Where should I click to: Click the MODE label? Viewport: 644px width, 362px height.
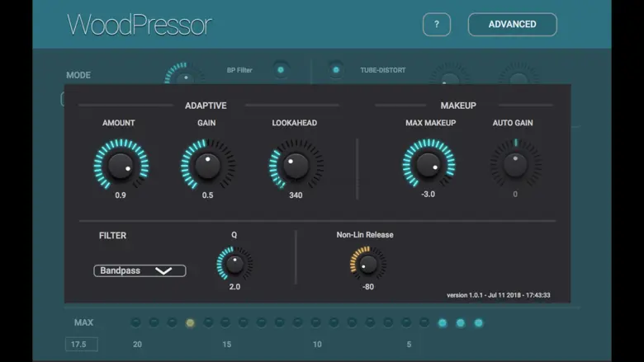pyautogui.click(x=78, y=75)
